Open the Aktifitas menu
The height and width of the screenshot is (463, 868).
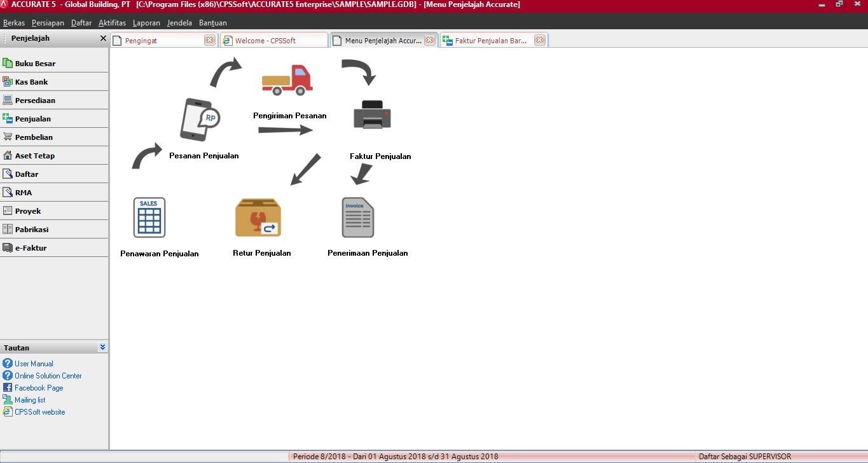(112, 23)
